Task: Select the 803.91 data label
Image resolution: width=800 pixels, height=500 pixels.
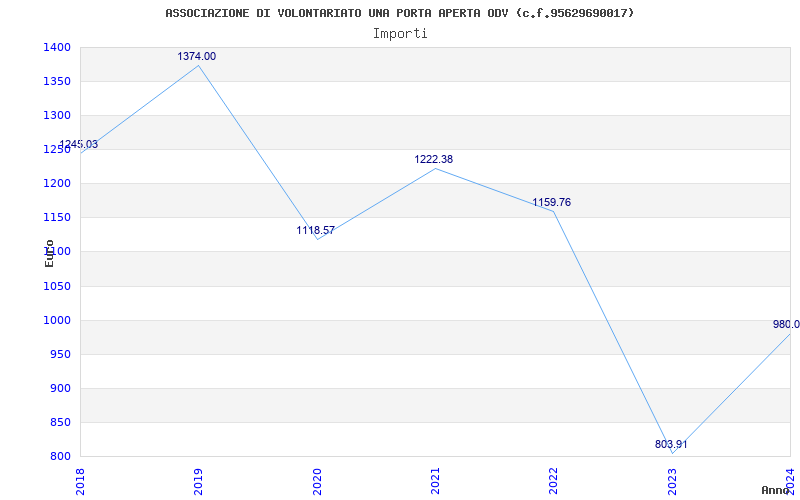Action: tap(671, 444)
